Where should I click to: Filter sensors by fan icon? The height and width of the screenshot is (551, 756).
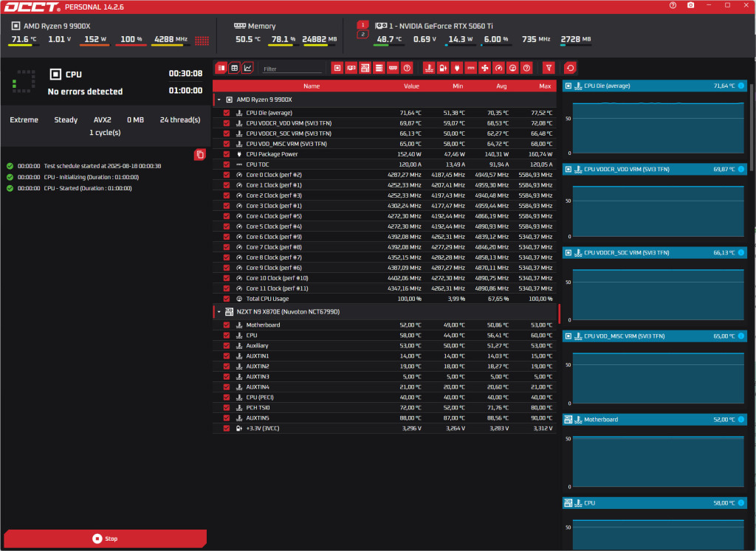pos(484,68)
